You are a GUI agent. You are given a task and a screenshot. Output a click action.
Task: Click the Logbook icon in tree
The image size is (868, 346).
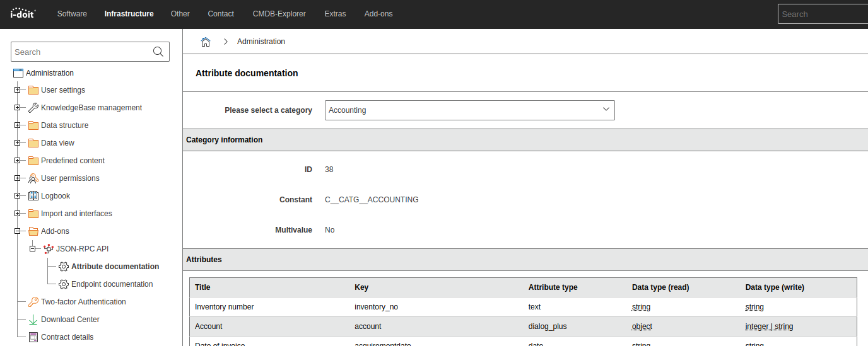coord(33,196)
